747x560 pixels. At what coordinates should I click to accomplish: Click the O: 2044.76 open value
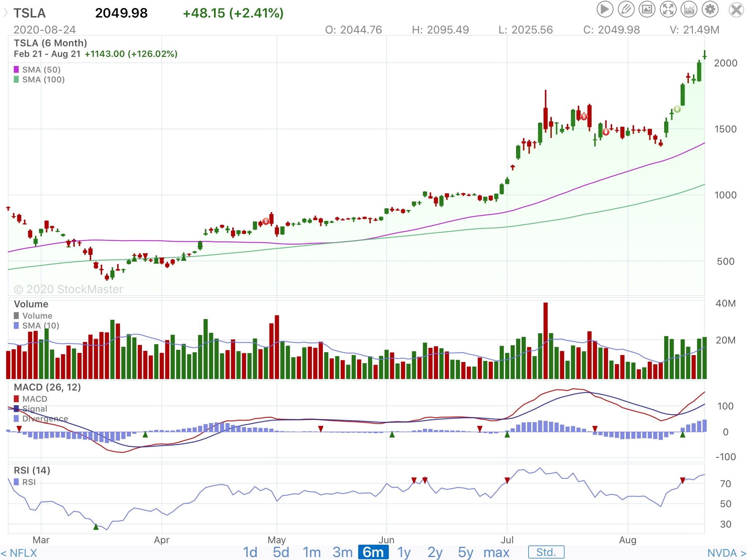tap(353, 30)
